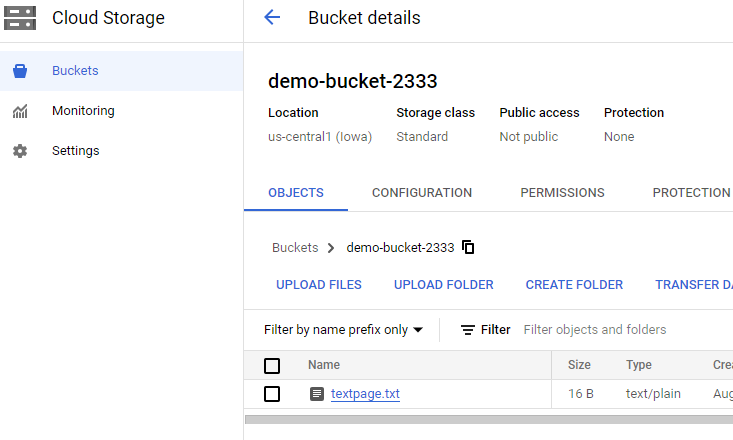Click UPLOAD FILES button
Image resolution: width=733 pixels, height=440 pixels.
319,285
